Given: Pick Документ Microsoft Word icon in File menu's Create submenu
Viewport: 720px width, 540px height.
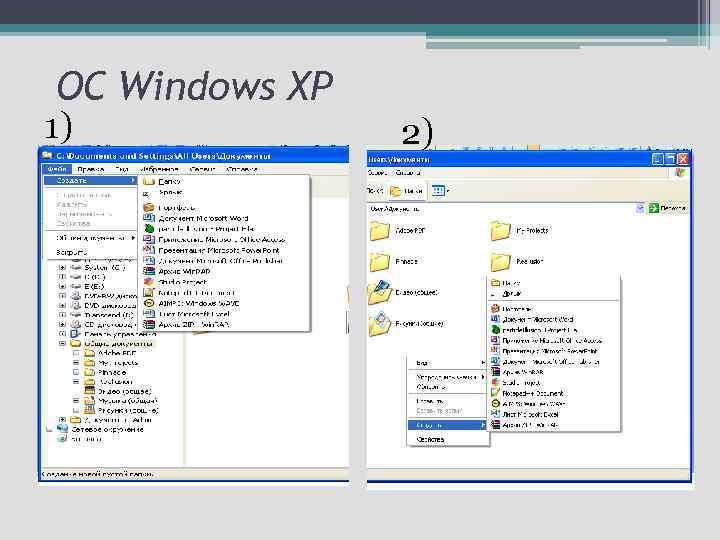Looking at the screenshot, I should tap(149, 218).
